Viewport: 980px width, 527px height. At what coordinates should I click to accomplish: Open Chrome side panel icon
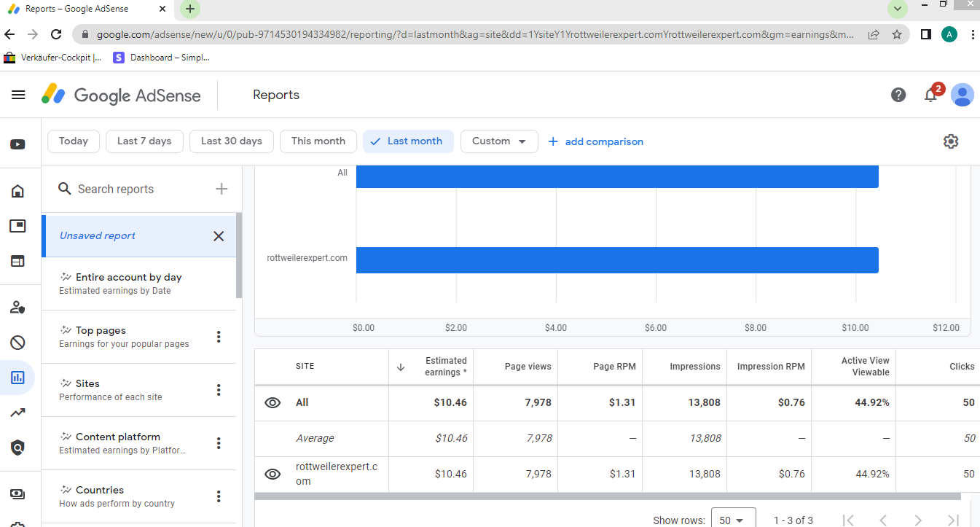point(926,34)
